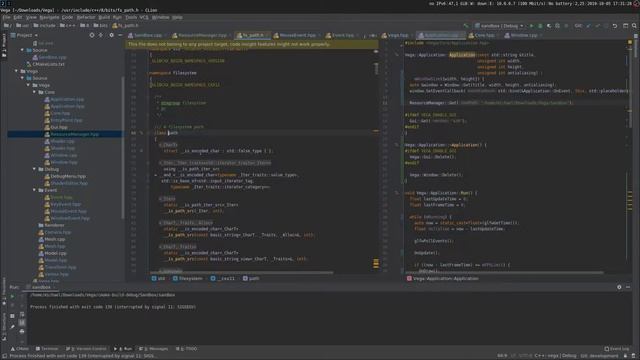Click the Search Everywhere magnifier icon

point(634,26)
